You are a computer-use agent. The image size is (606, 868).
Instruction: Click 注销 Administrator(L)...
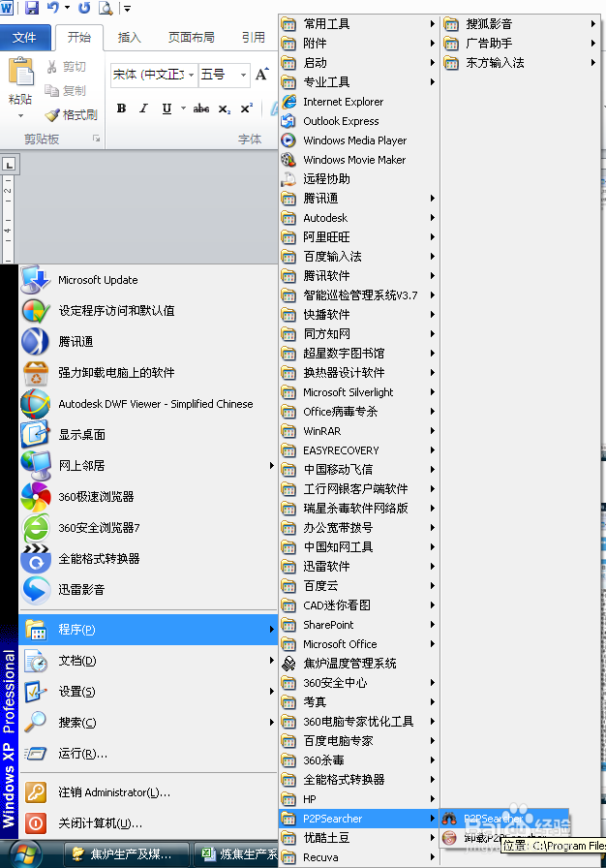point(148,792)
